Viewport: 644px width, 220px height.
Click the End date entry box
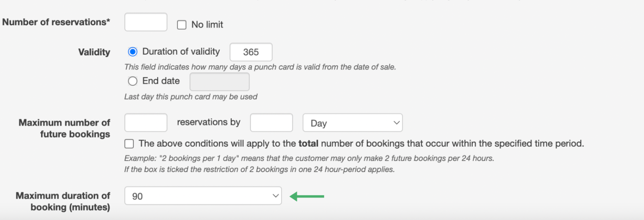[219, 81]
